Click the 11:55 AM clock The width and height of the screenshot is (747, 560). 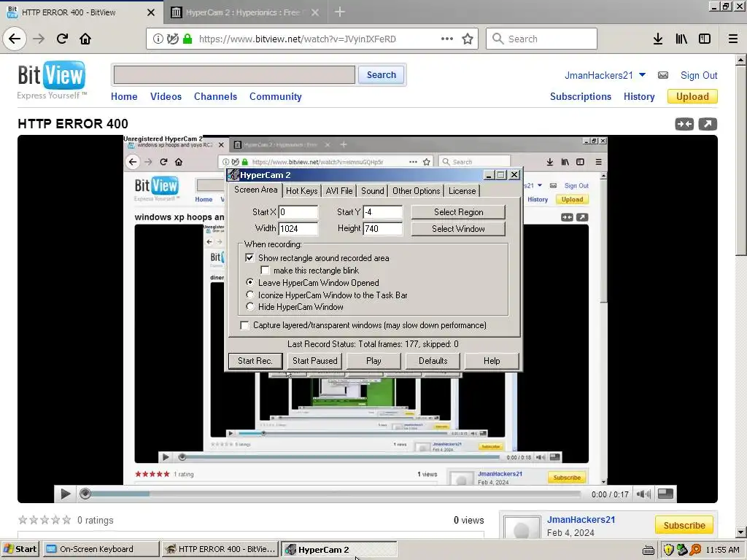[x=722, y=550]
